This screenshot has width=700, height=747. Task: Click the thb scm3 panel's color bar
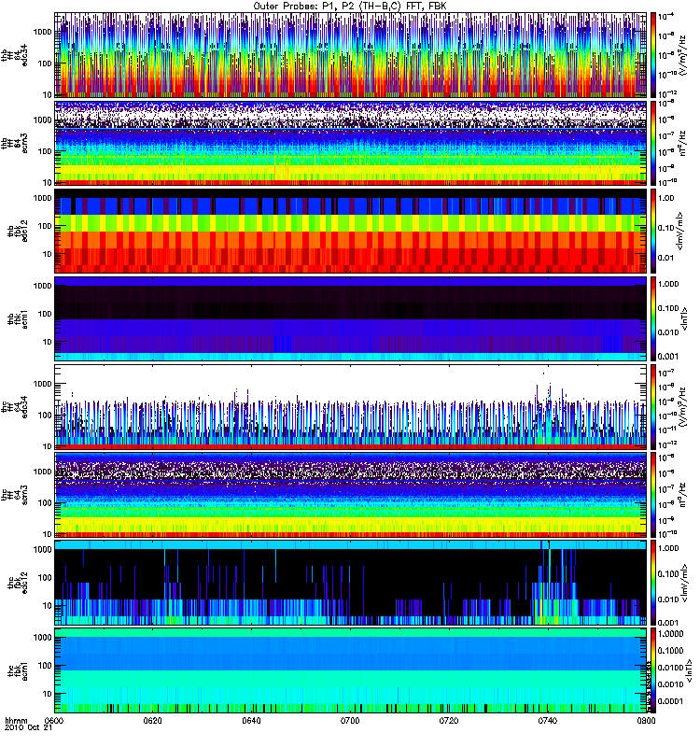pos(653,143)
